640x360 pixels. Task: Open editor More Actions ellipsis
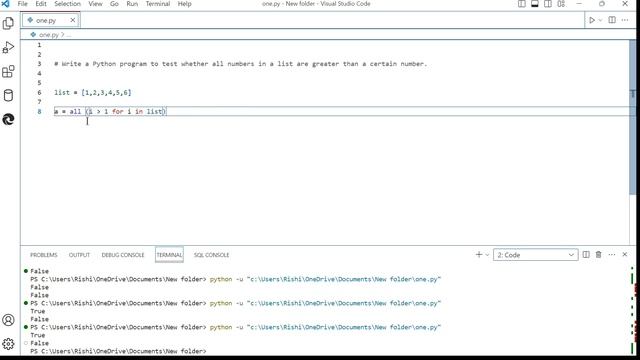click(x=625, y=20)
